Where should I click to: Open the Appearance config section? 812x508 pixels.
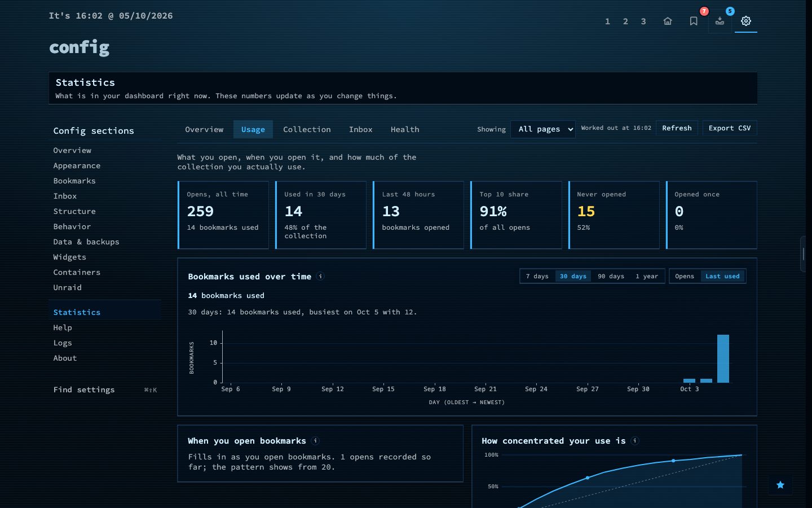(105, 165)
